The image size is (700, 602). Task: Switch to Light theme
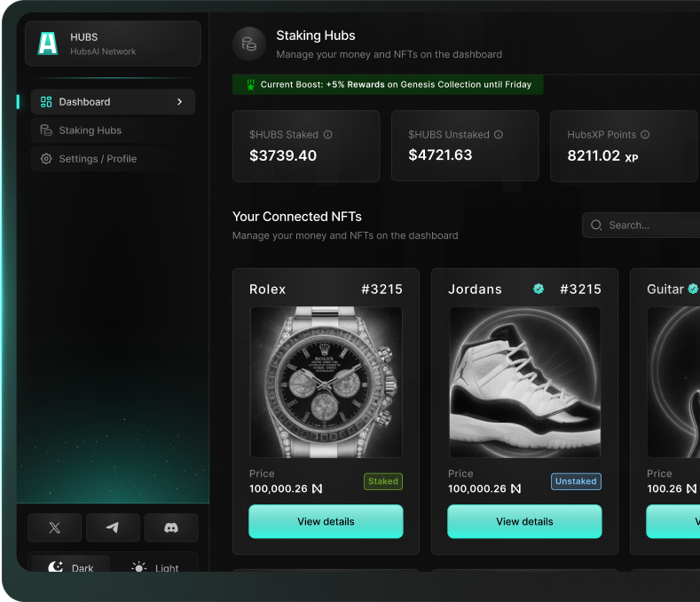[155, 566]
